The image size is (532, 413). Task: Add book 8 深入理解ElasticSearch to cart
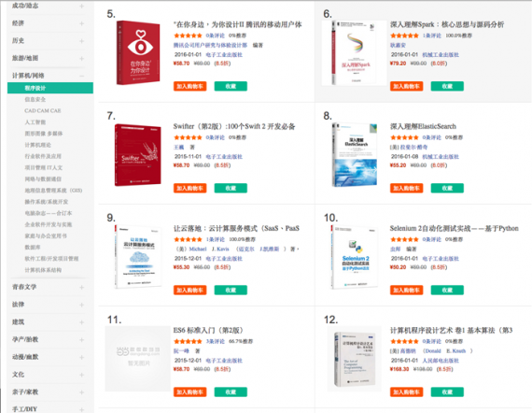click(406, 188)
